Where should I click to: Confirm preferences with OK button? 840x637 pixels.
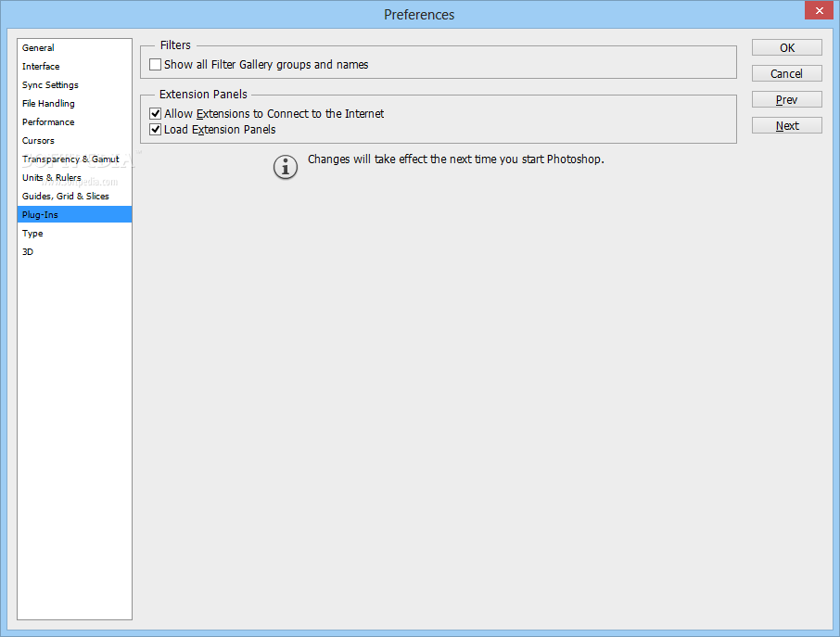tap(787, 47)
